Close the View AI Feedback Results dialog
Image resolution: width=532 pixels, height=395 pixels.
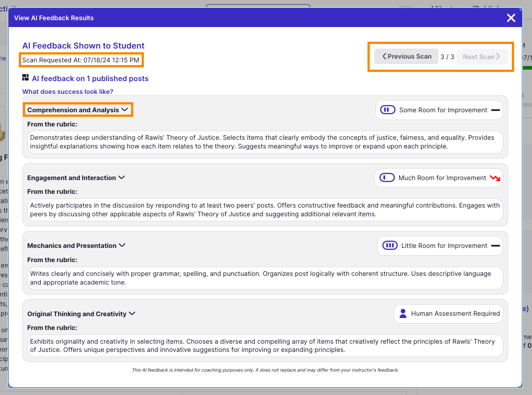(x=511, y=18)
